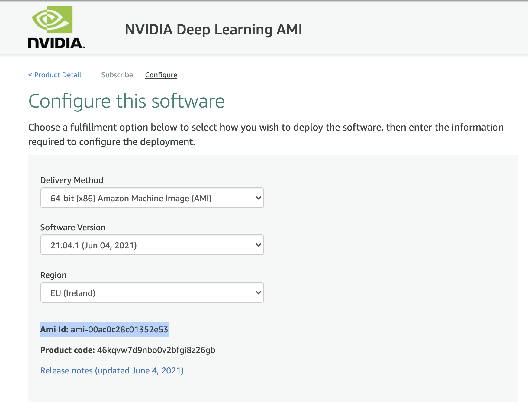The height and width of the screenshot is (420, 528).
Task: Open the Subscribe step
Action: (x=117, y=75)
